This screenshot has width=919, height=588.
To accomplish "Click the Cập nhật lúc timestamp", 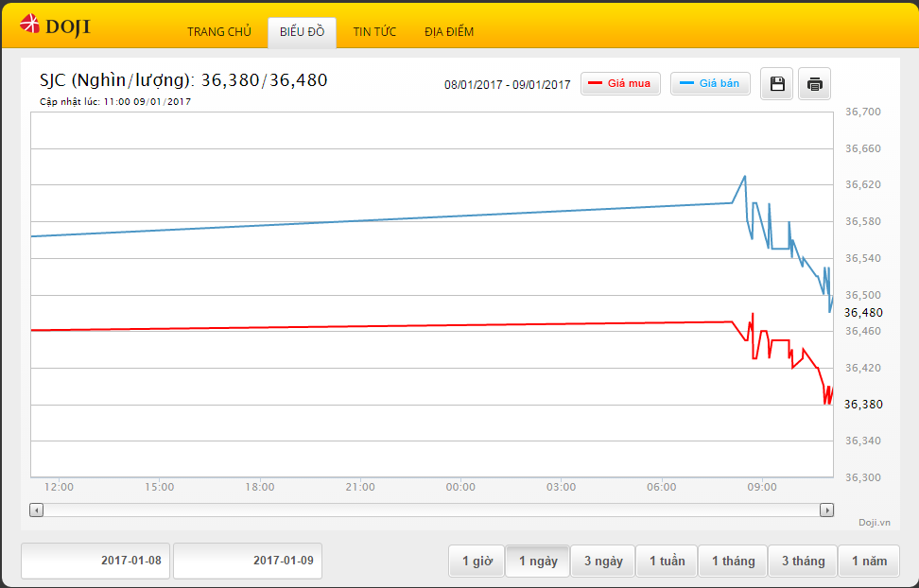I will click(115, 101).
